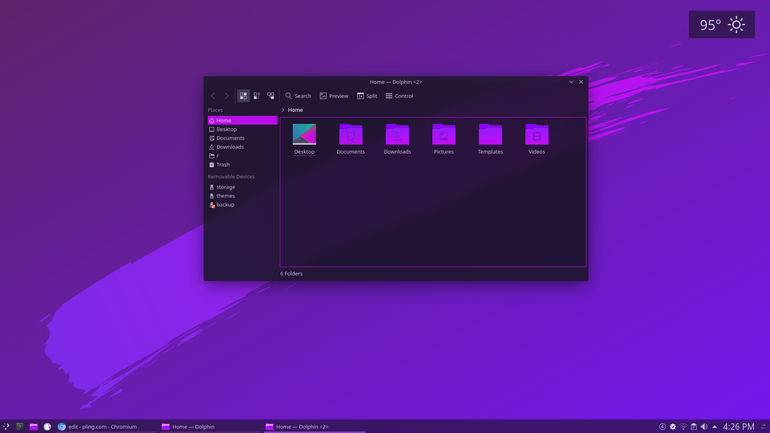Open the volume icon in system tray
The height and width of the screenshot is (433, 770).
(704, 427)
